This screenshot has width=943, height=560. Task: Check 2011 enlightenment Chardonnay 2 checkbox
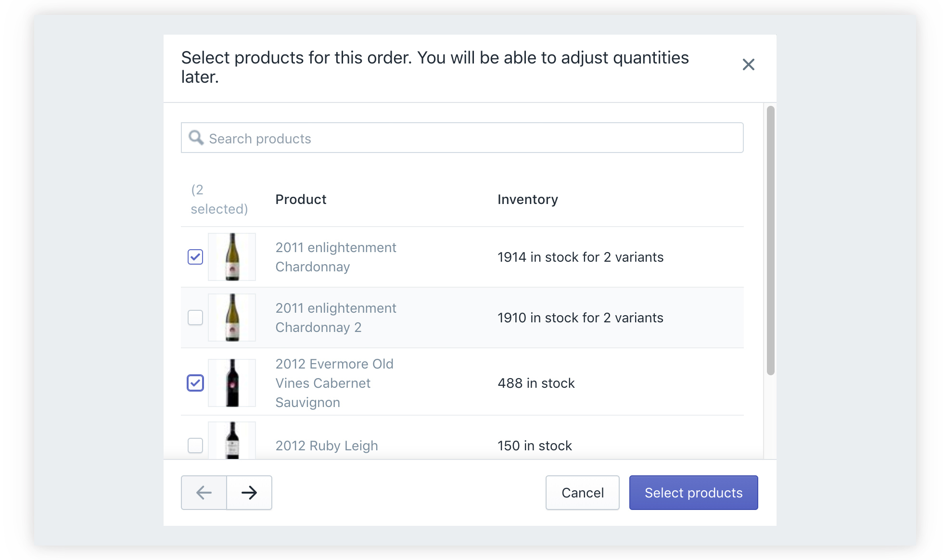(195, 318)
